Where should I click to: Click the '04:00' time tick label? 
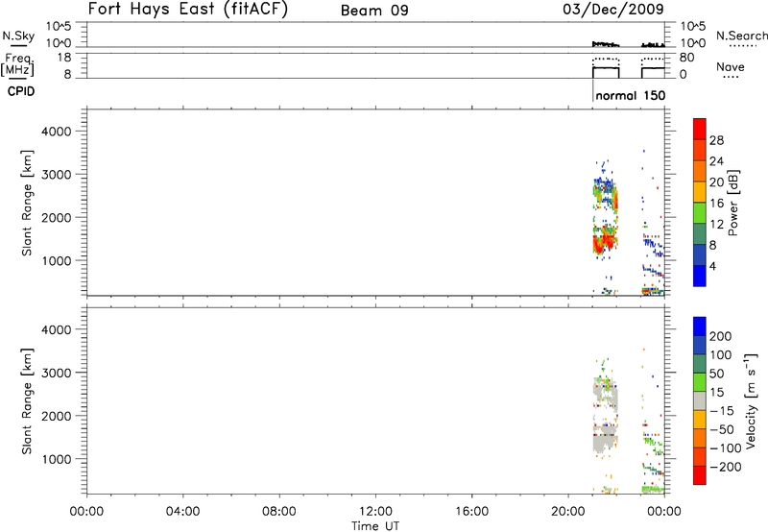click(182, 512)
